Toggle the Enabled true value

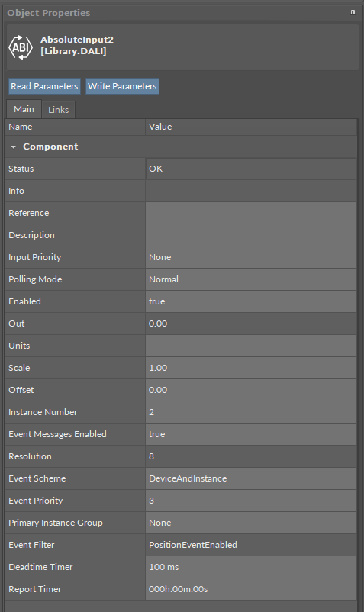pyautogui.click(x=251, y=301)
